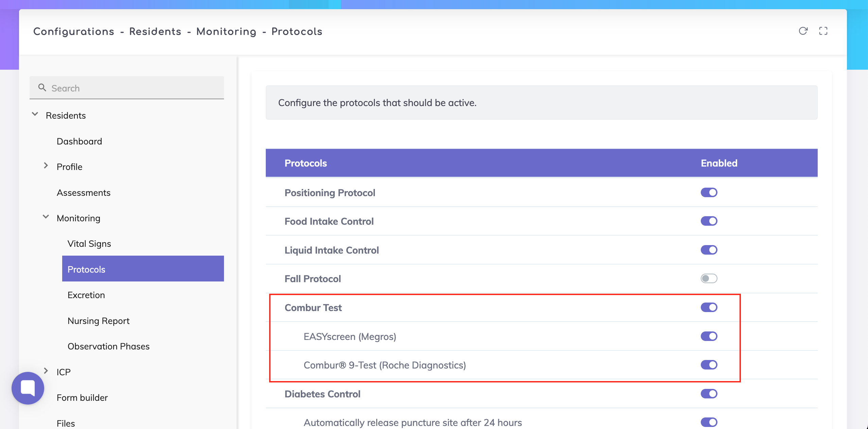Disable the Combur Test switch
The image size is (868, 429).
click(709, 307)
